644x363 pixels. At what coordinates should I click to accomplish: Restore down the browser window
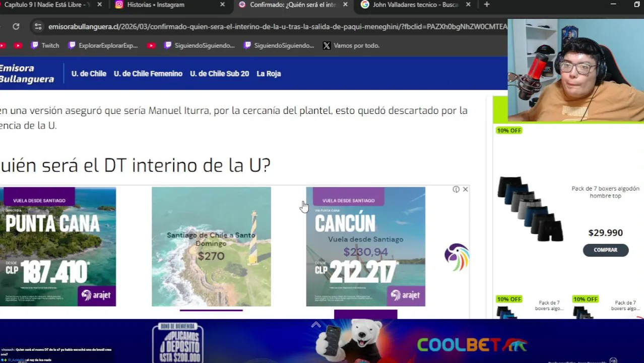637,5
